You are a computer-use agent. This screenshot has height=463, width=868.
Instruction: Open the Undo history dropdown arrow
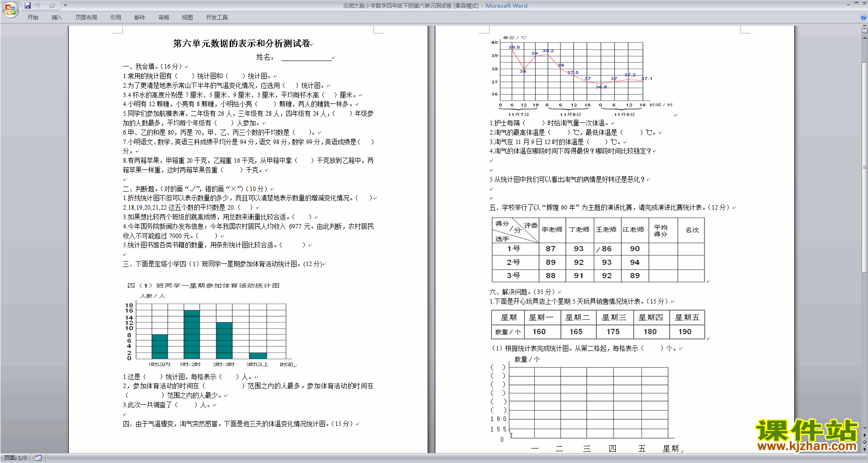pos(44,5)
